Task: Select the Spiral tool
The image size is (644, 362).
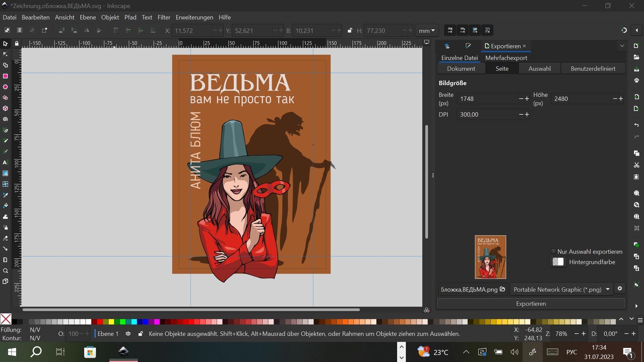Action: click(x=5, y=119)
